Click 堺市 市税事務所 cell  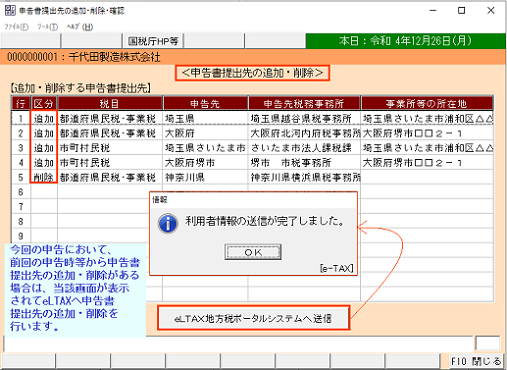click(304, 163)
